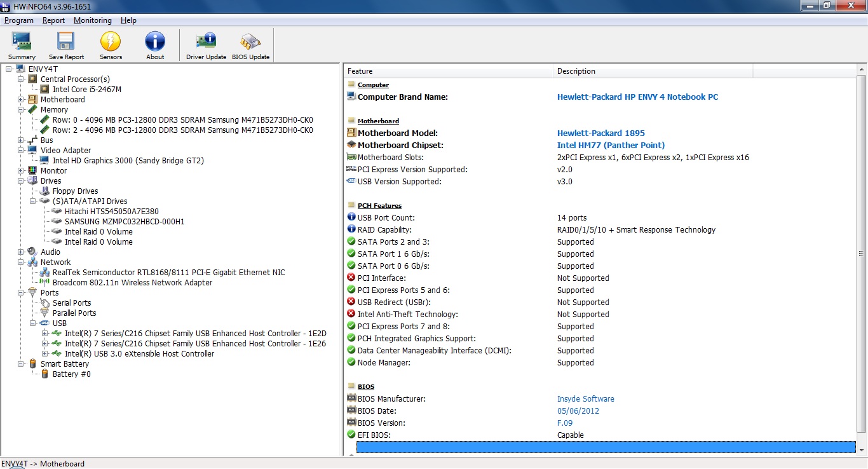The height and width of the screenshot is (469, 868).
Task: Click the Broadcom wireless adapter icon
Action: coord(44,282)
